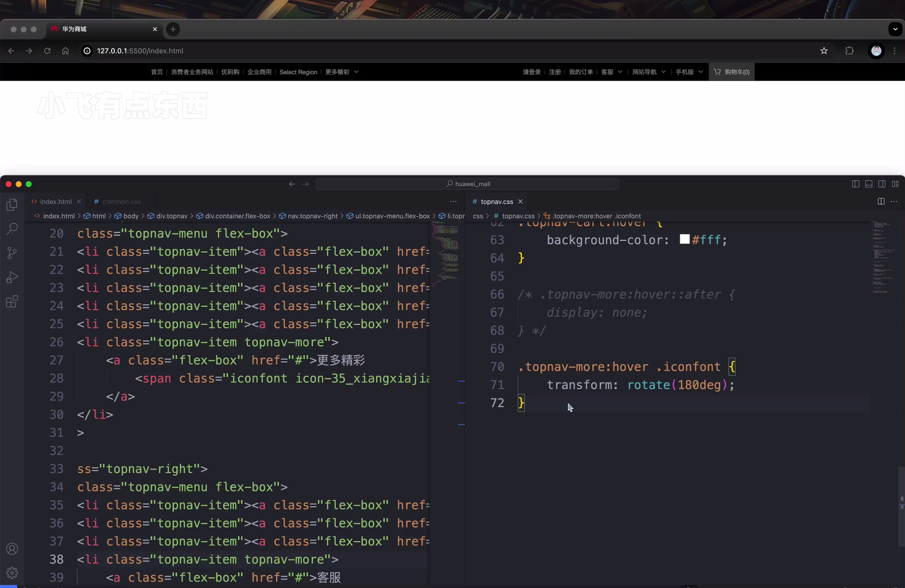Bookmark the page with the star icon

click(x=824, y=51)
